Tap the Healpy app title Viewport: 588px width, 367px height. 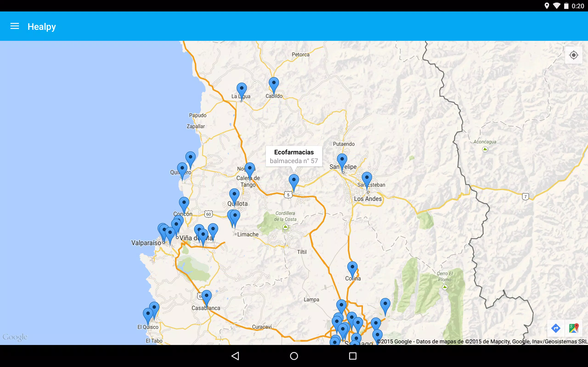(42, 26)
